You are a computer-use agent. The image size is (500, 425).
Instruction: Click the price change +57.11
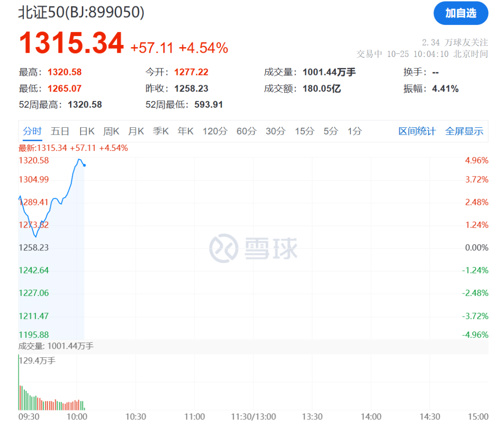152,48
